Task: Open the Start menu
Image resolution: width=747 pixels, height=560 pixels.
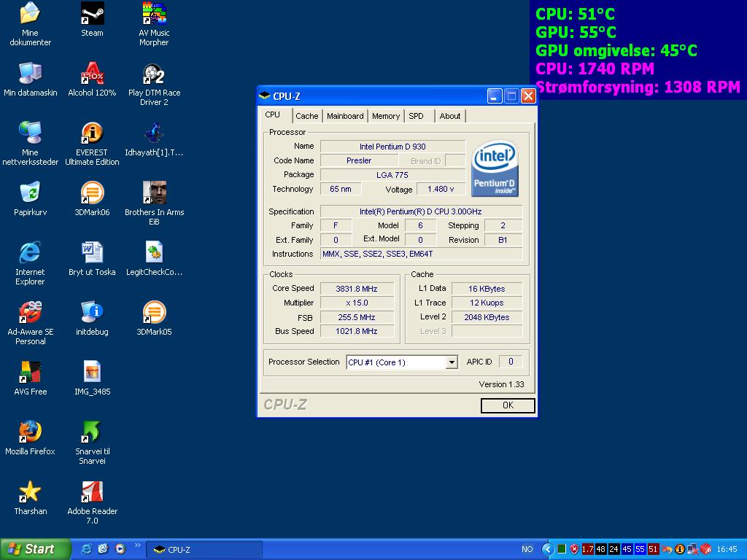Action: [35, 549]
